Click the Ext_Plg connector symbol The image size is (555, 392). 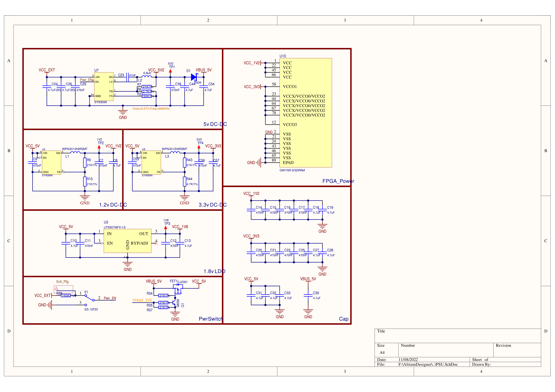[x=63, y=289]
